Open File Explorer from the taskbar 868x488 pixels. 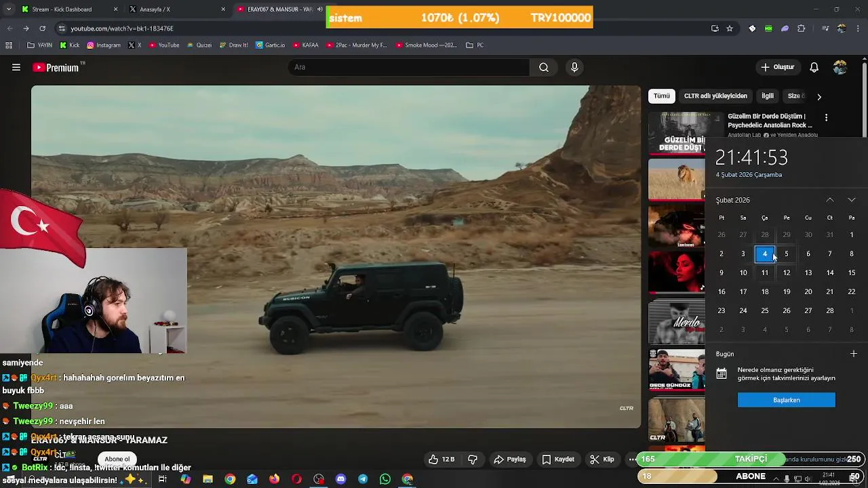pos(208,479)
